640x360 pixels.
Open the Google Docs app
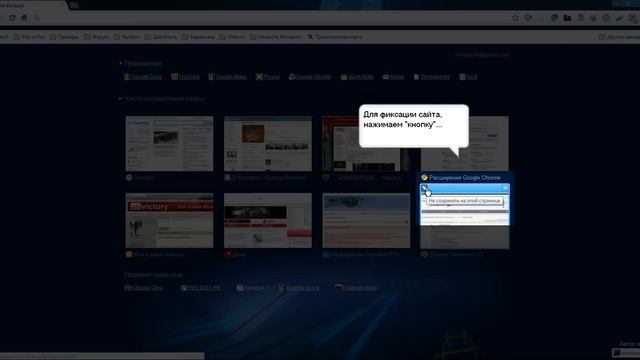(x=143, y=77)
